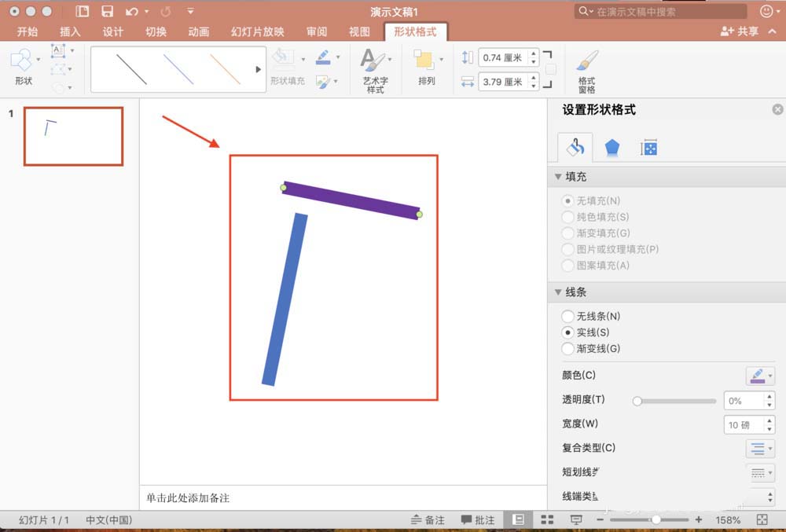Viewport: 786px width, 532px height.
Task: Adjust the transparency (透明度) slider
Action: [637, 401]
